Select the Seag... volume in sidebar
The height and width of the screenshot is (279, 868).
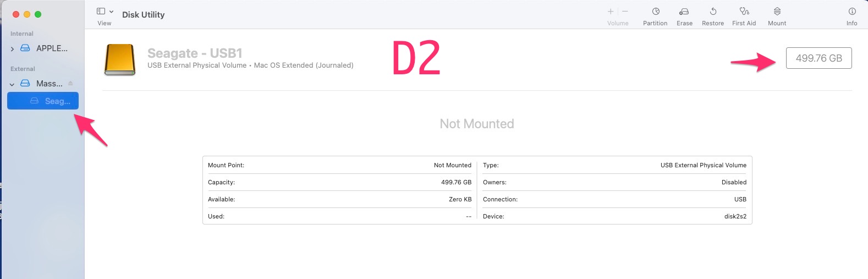tap(43, 101)
